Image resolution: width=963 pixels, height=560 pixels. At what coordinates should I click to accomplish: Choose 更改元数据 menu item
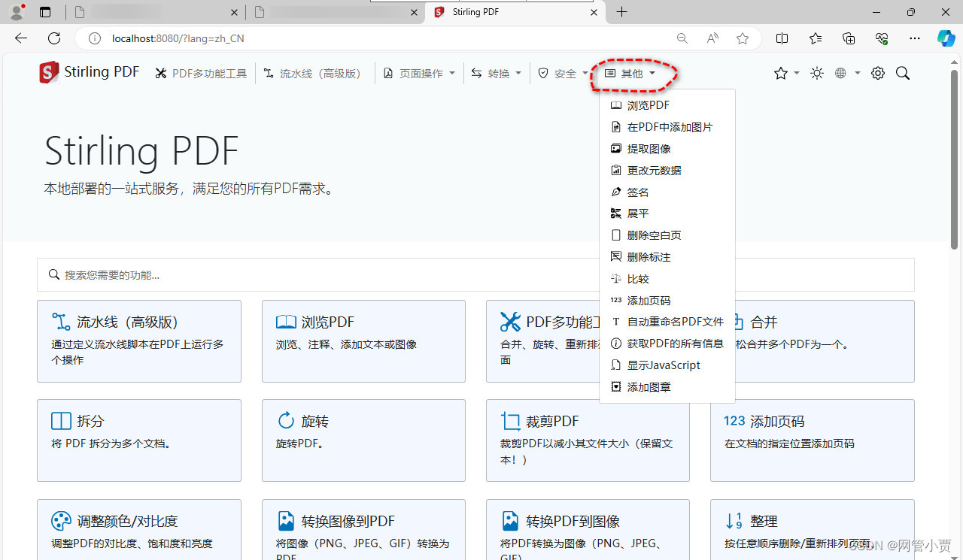[x=667, y=171]
